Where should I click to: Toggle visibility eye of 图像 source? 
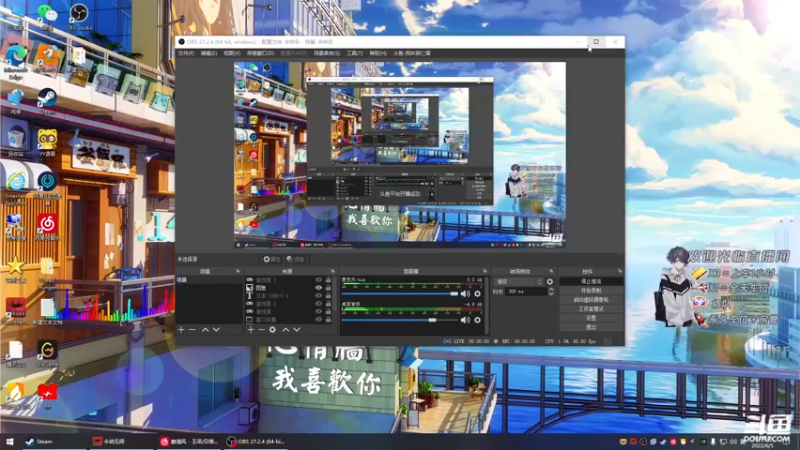click(x=318, y=288)
